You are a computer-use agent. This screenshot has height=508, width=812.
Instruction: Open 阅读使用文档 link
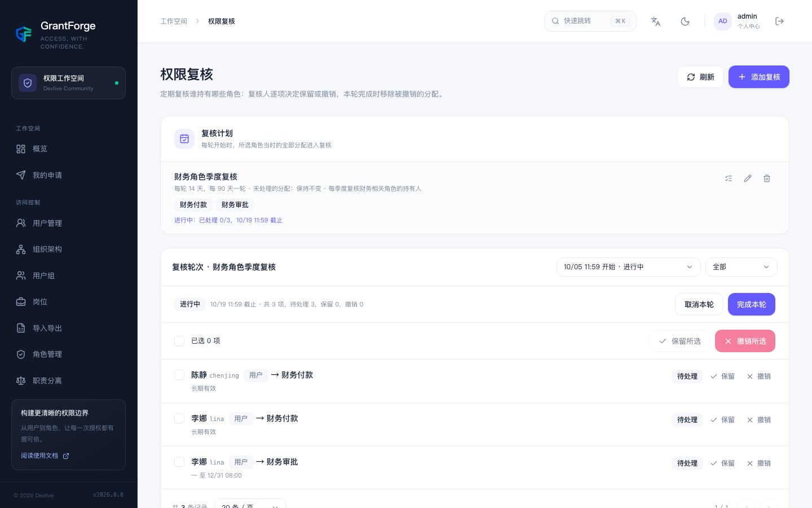45,456
